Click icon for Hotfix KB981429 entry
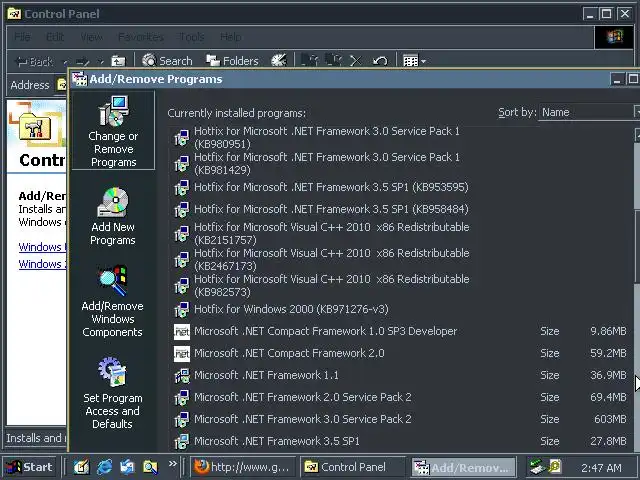 coord(182,163)
